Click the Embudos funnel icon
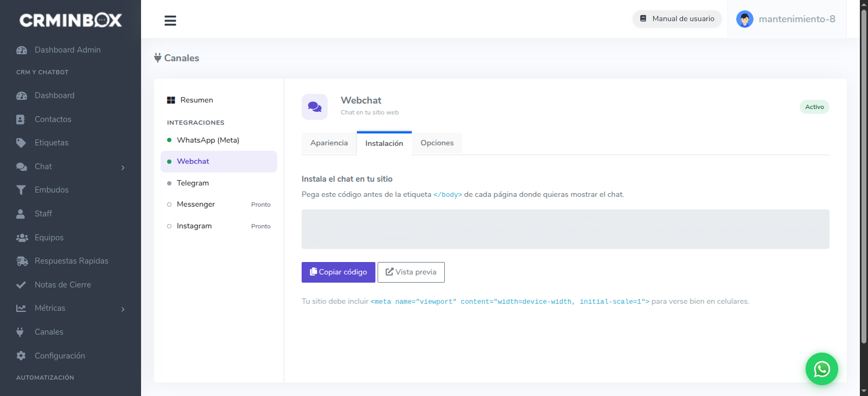Viewport: 868px width, 396px height. (x=21, y=190)
